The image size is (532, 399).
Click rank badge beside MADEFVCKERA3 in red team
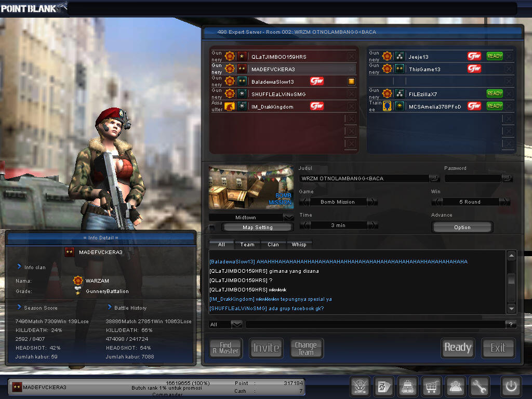[242, 69]
